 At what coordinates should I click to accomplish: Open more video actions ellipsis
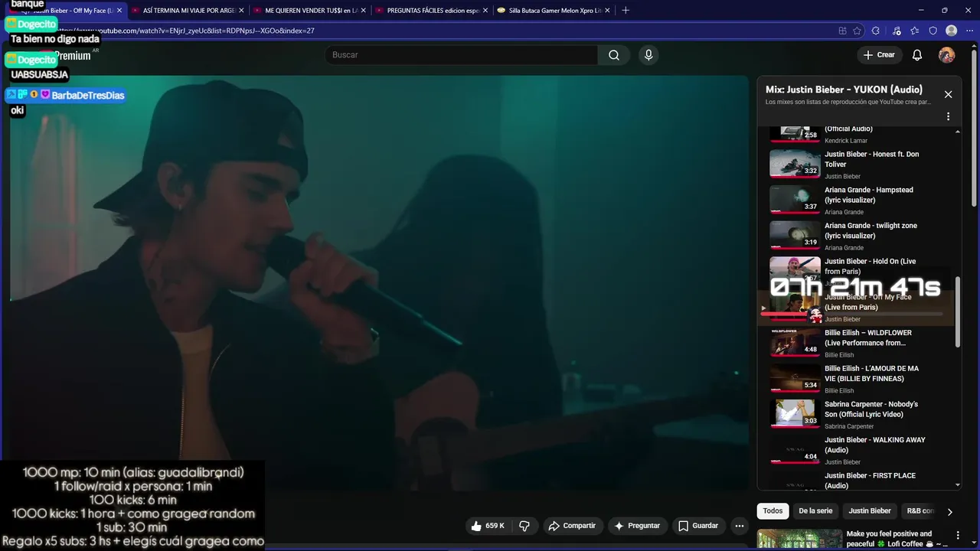pyautogui.click(x=739, y=526)
